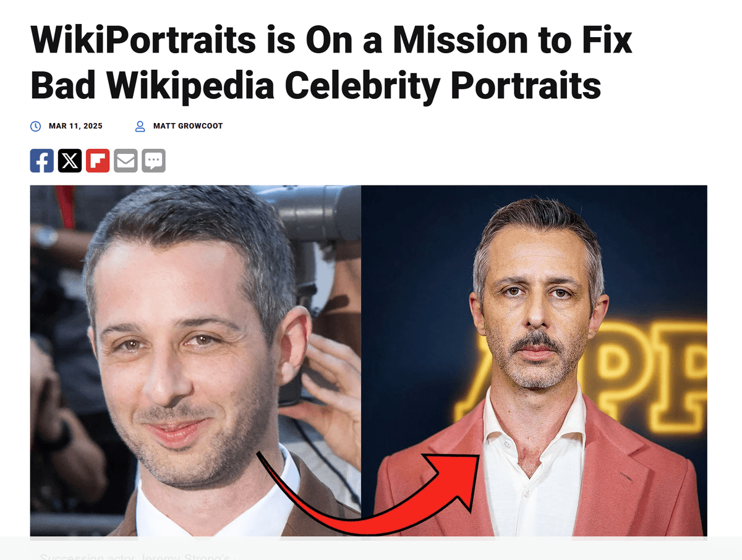The height and width of the screenshot is (560, 742).
Task: Open the right portrait with pink blazer
Action: click(534, 360)
